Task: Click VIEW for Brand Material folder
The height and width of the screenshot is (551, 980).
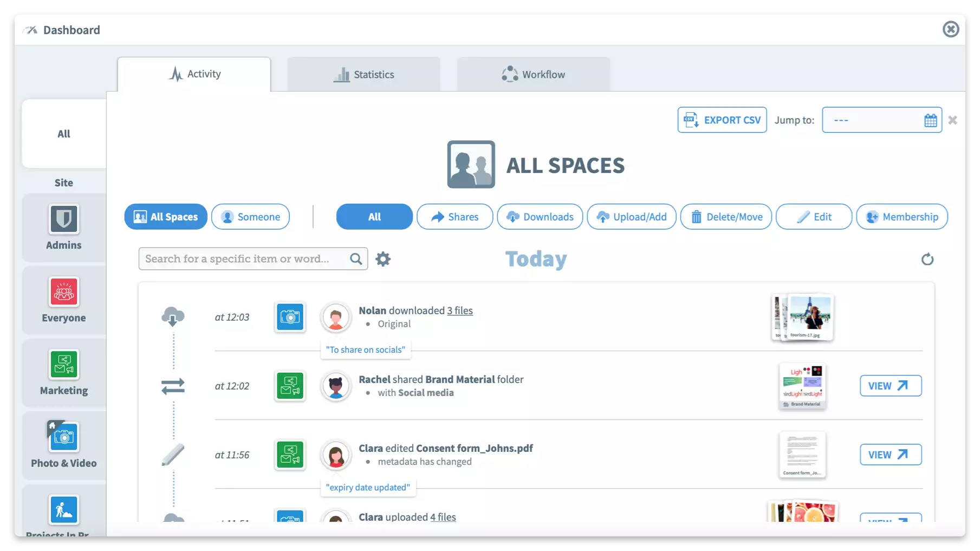Action: (891, 386)
